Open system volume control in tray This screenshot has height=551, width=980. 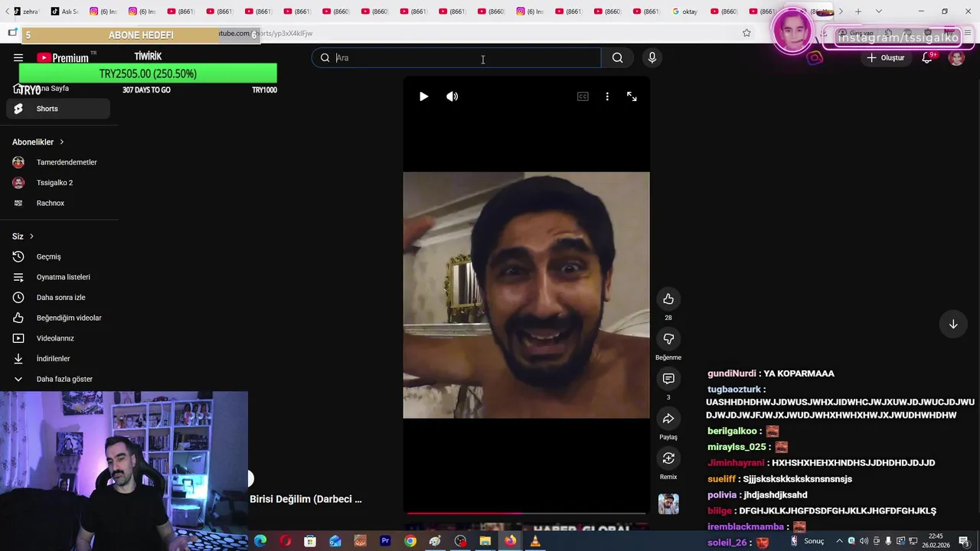(x=864, y=541)
